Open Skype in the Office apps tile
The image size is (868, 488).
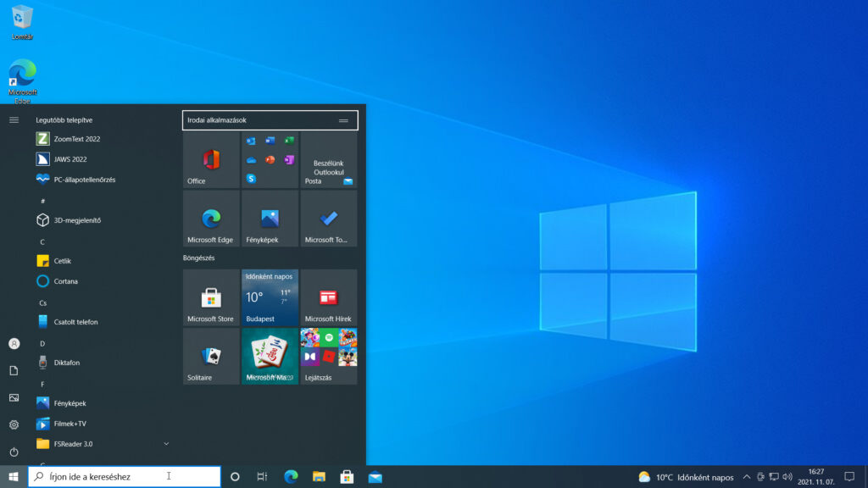[x=251, y=179]
